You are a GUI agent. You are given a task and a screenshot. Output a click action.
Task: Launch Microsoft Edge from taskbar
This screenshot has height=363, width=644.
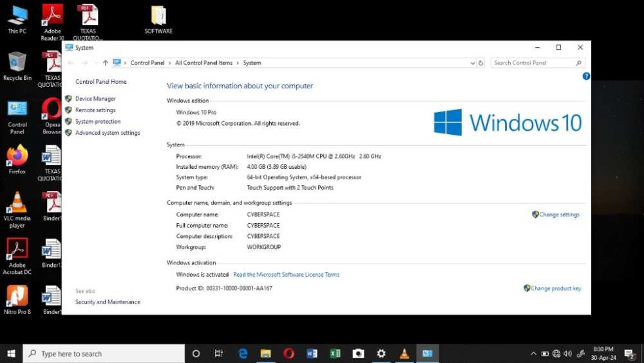243,353
